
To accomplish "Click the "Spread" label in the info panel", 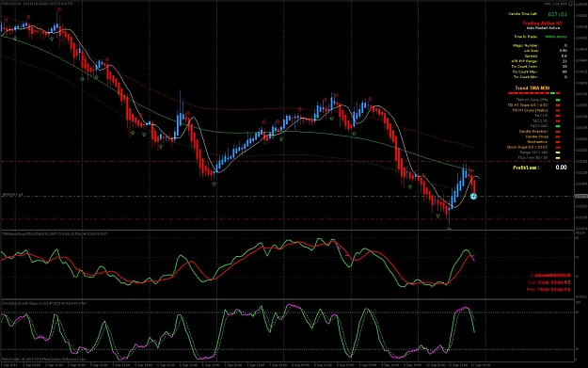I will pos(531,56).
